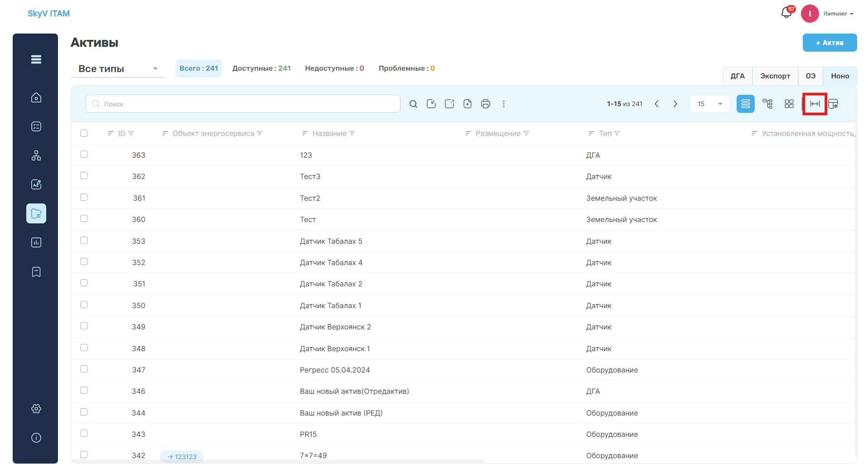The image size is (868, 474).
Task: Check the box for asset 363
Action: point(84,154)
